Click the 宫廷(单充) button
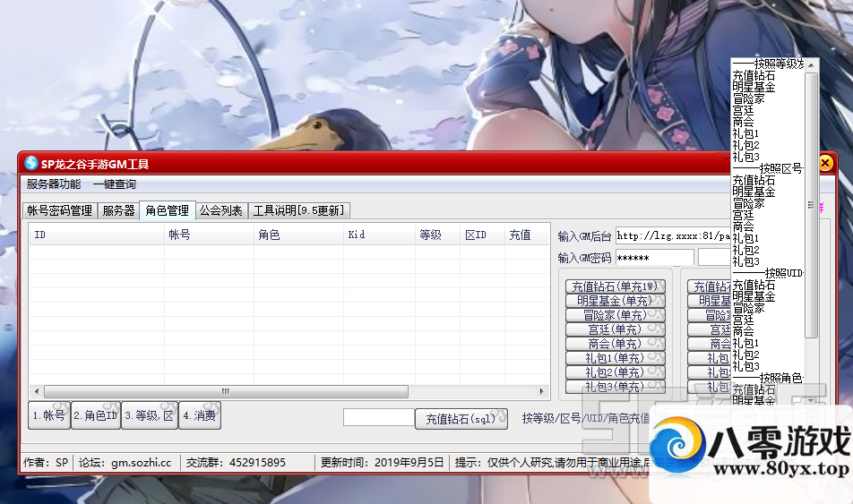The image size is (853, 504). tap(616, 329)
